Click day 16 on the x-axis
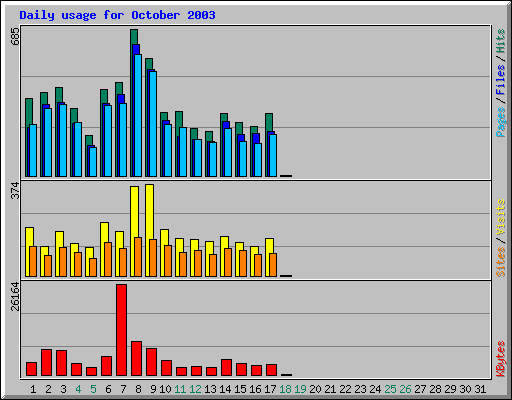Image resolution: width=512 pixels, height=400 pixels. click(255, 389)
